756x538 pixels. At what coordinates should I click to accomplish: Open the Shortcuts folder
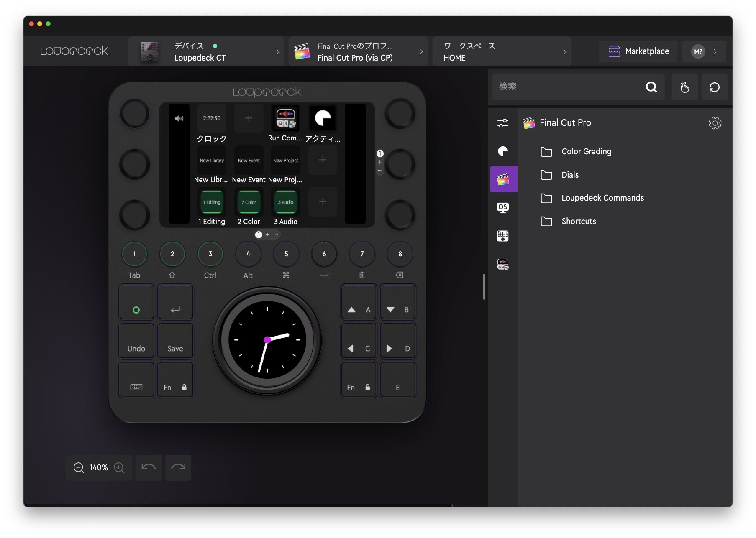(568, 221)
